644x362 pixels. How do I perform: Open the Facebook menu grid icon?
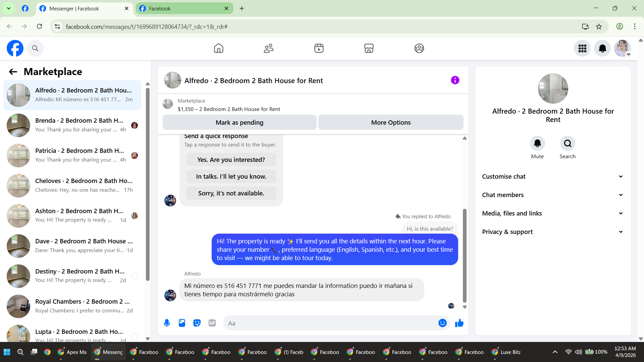click(582, 49)
